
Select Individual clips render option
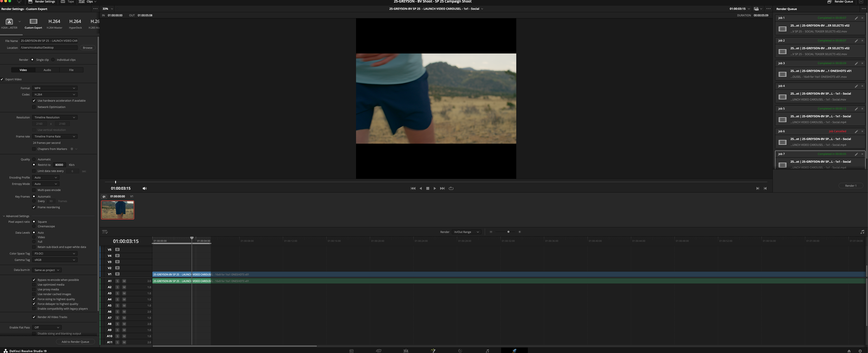click(x=53, y=60)
